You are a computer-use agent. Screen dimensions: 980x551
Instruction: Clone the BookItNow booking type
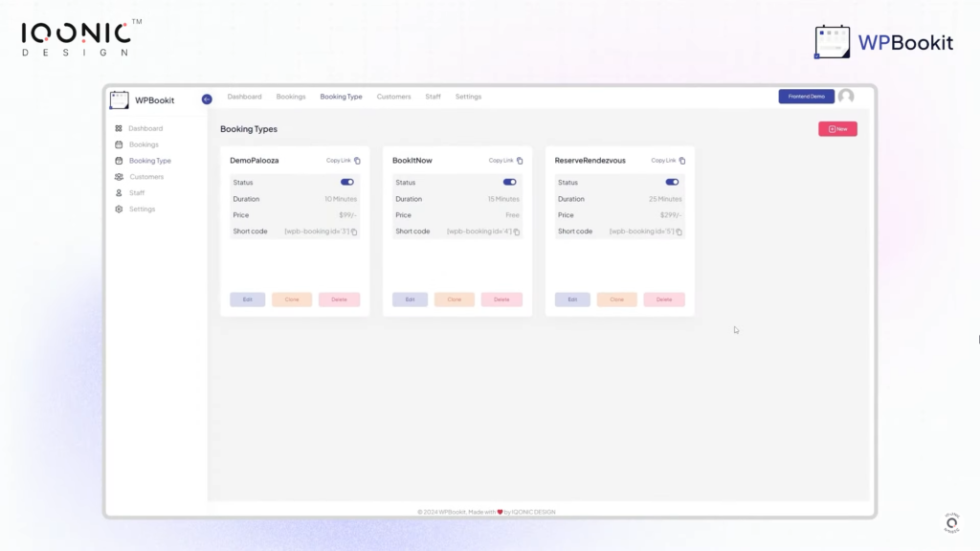(455, 299)
